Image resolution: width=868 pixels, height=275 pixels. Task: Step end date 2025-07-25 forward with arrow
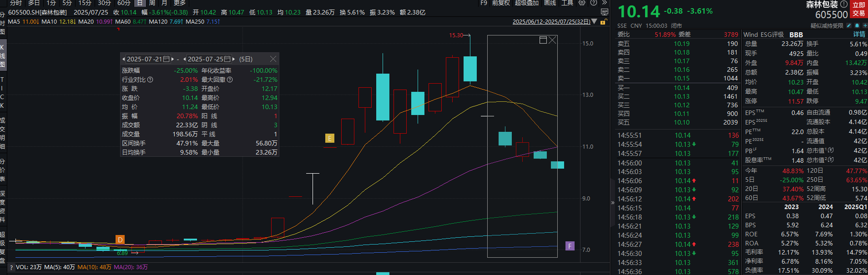point(234,59)
